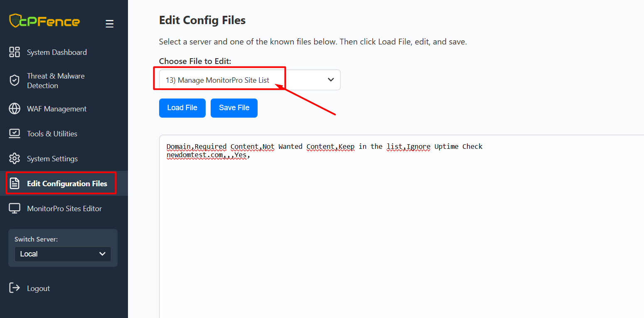Click the newdomtest.com line in editor
This screenshot has height=318, width=644.
click(208, 155)
